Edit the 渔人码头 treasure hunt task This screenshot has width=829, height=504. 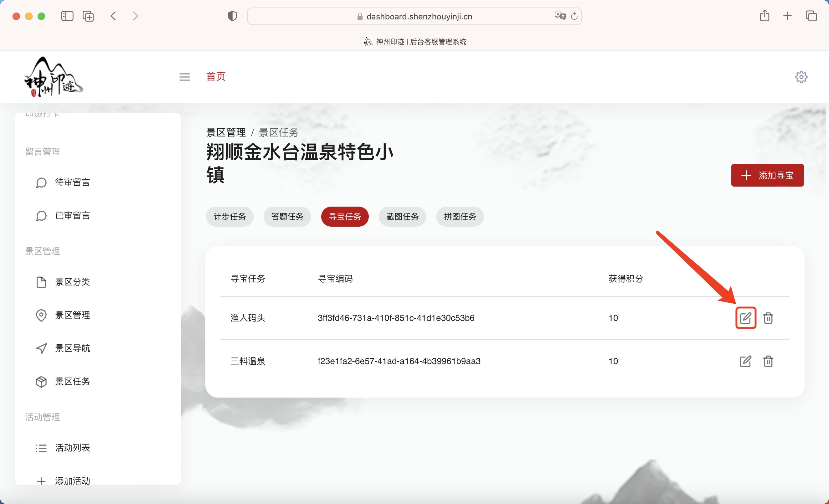pyautogui.click(x=745, y=318)
